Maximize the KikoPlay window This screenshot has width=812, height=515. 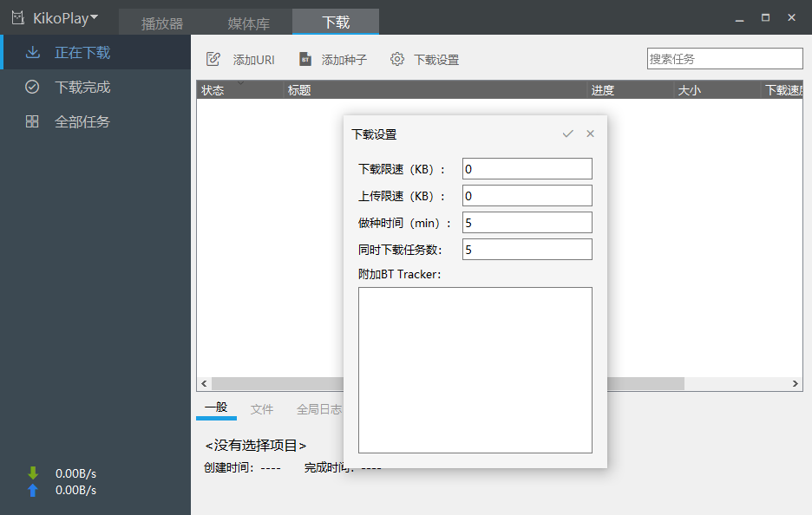(x=765, y=17)
